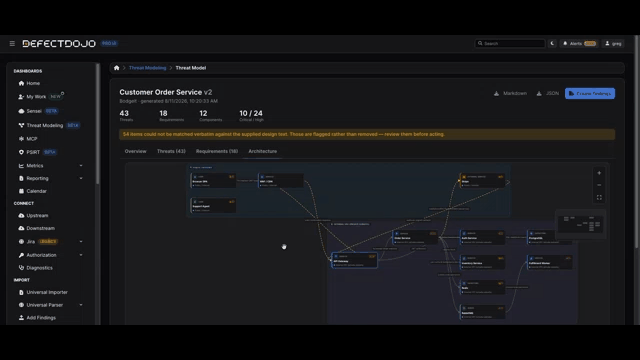Screen dimensions: 640x360
Task: Click the '43' Threats count
Action: (124, 113)
